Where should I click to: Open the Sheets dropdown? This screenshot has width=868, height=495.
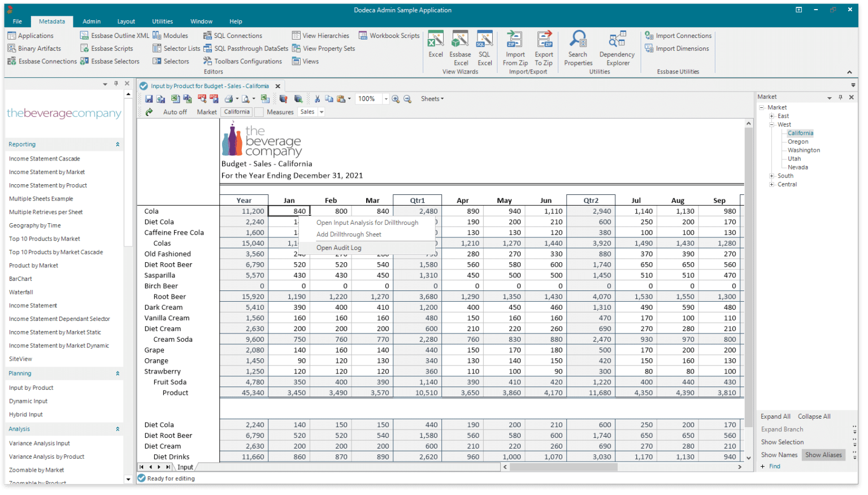pyautogui.click(x=431, y=98)
